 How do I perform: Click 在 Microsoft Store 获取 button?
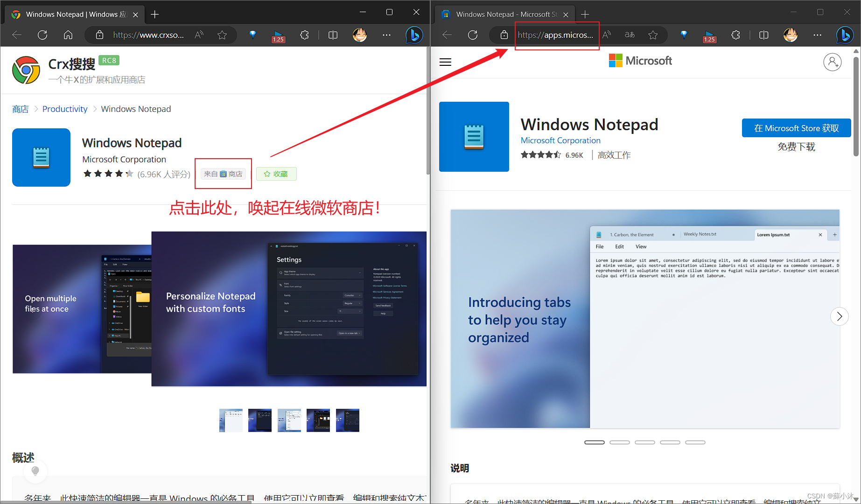click(796, 128)
